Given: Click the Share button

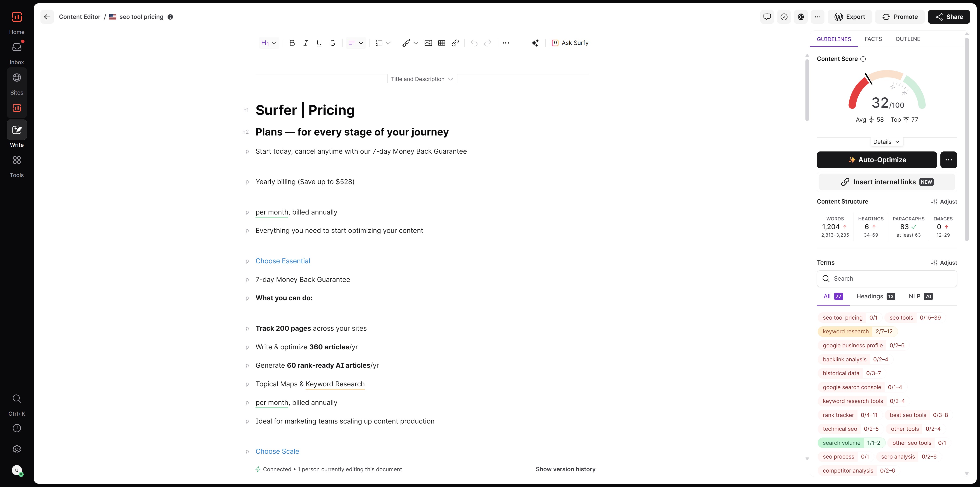Looking at the screenshot, I should pyautogui.click(x=949, y=17).
